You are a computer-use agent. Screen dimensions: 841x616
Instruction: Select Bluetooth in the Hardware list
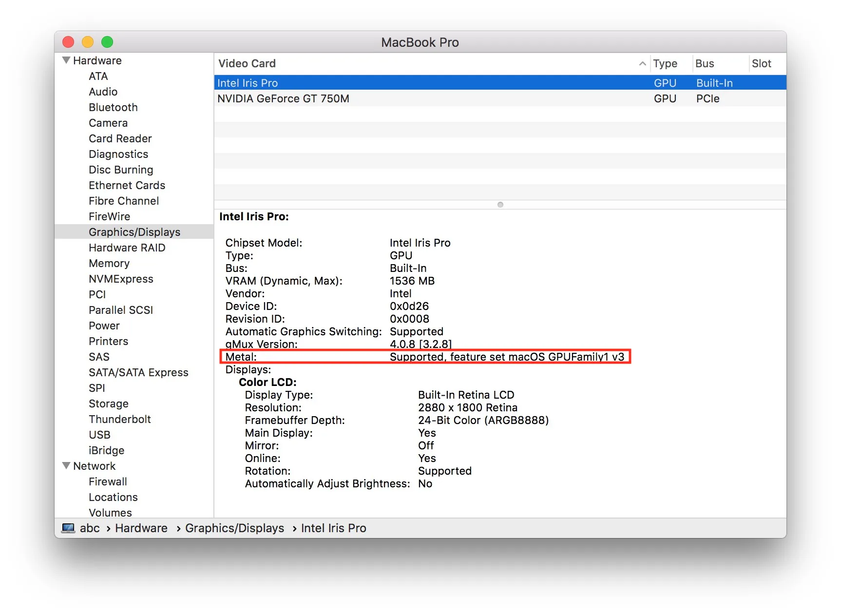(x=113, y=107)
